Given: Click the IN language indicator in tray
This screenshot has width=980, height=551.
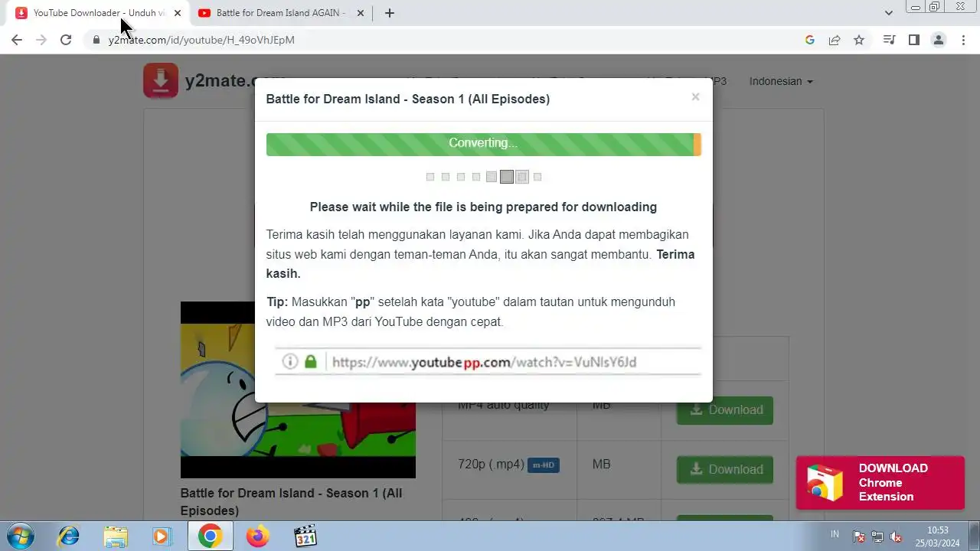Looking at the screenshot, I should (835, 534).
